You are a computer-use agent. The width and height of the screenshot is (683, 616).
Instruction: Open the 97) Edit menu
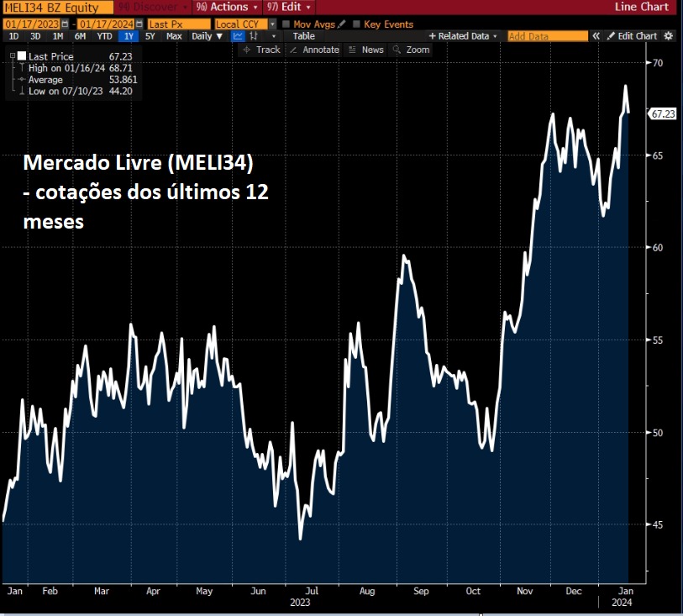click(289, 7)
